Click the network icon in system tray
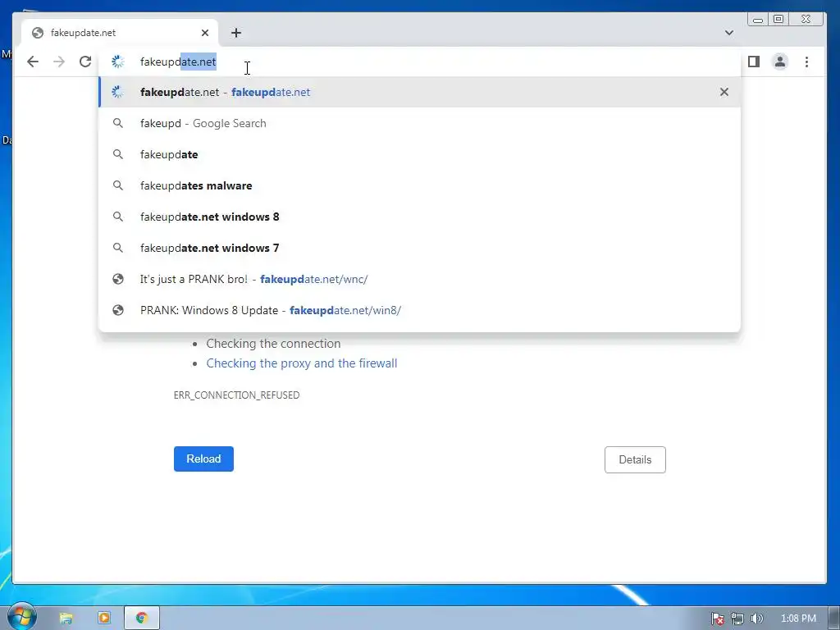 coord(737,619)
